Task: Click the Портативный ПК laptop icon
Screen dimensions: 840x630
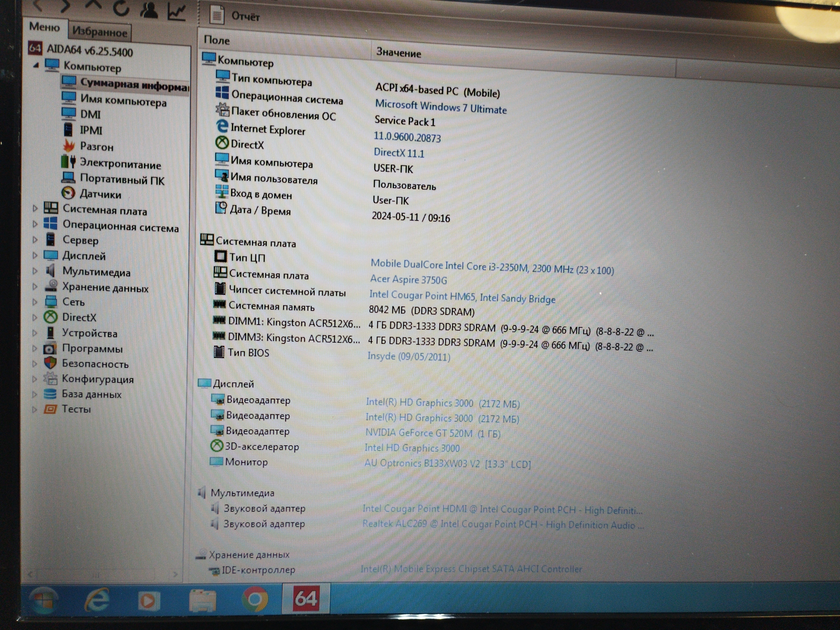Action: pos(68,178)
